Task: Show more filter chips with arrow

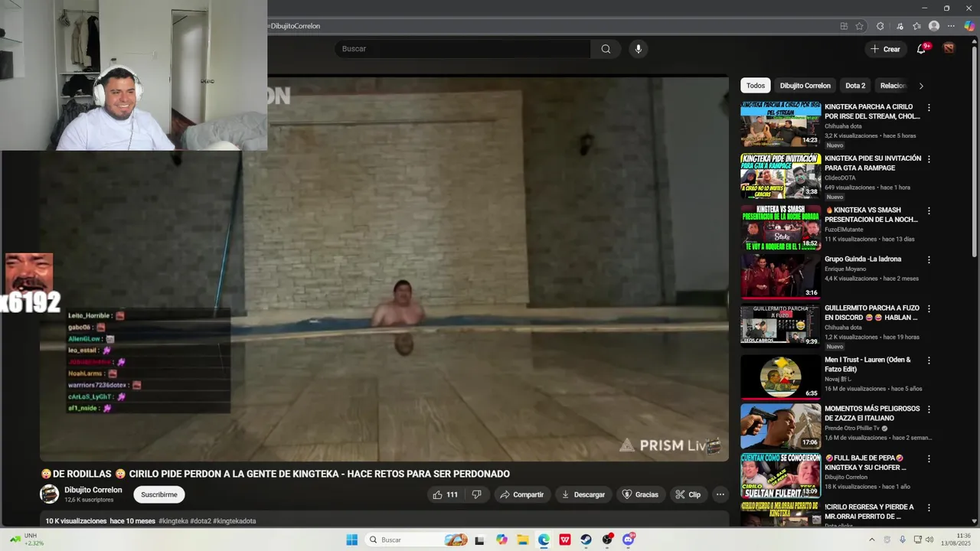Action: point(921,86)
